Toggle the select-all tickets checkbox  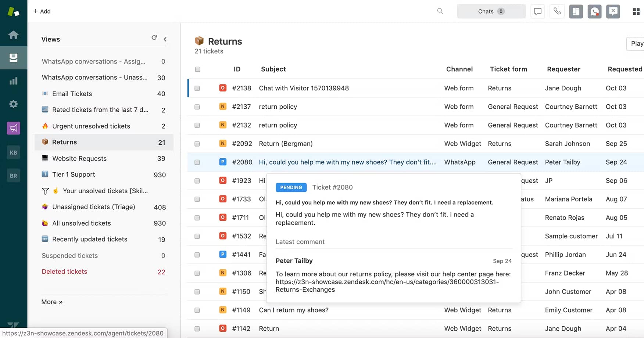click(197, 69)
